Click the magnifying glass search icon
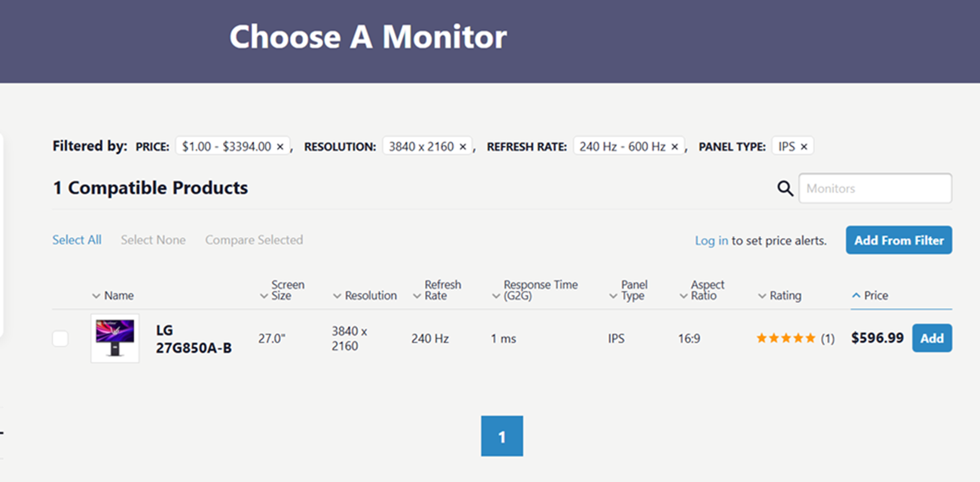 coord(785,188)
